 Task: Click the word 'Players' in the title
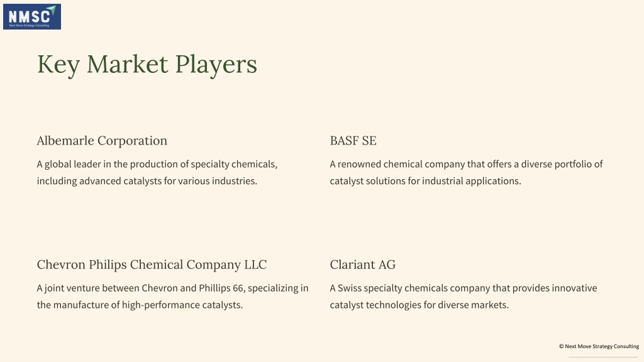tap(216, 65)
